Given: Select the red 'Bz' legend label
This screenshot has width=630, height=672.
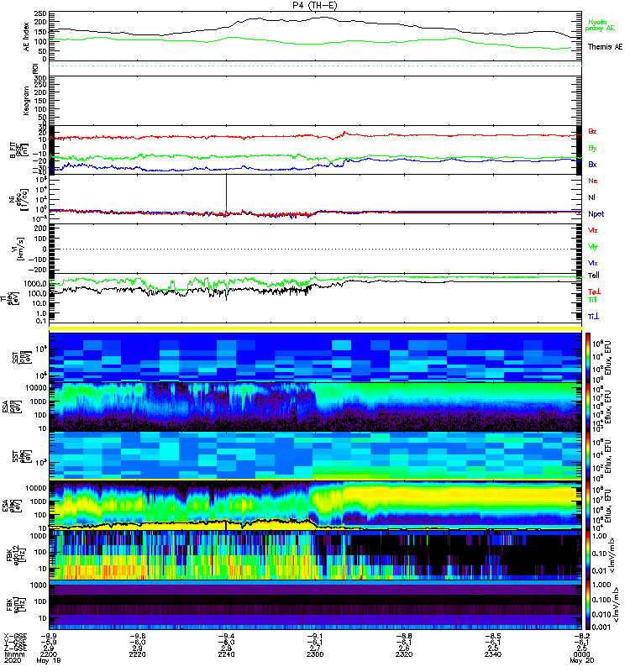Looking at the screenshot, I should tap(592, 132).
